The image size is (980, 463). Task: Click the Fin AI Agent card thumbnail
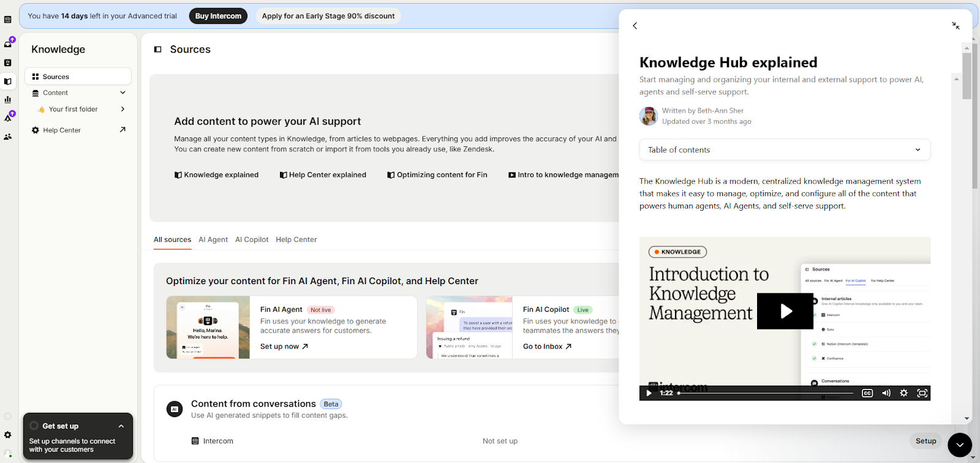[x=208, y=328]
